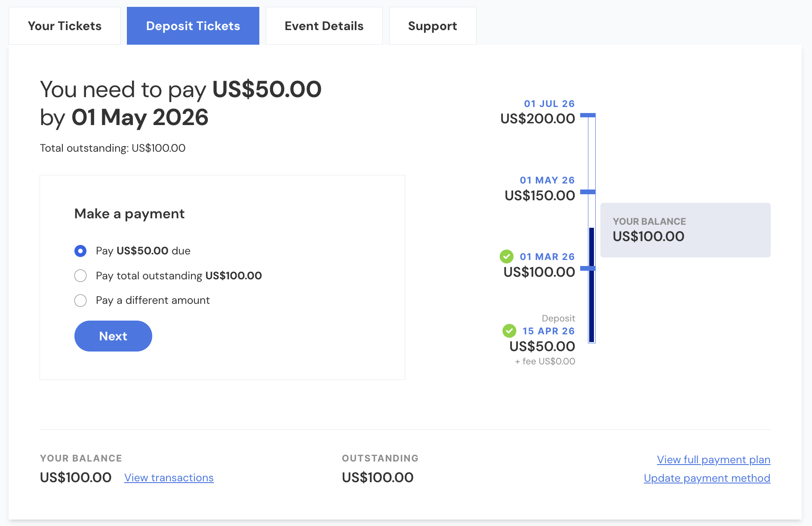Click the 15 APR 26 deposit date
The image size is (812, 526).
(548, 331)
